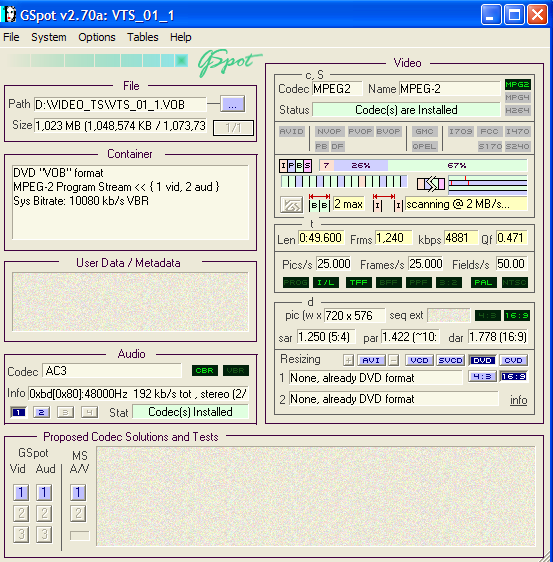Click the frame scan icon left of 2 max
This screenshot has width=553, height=562.
291,205
